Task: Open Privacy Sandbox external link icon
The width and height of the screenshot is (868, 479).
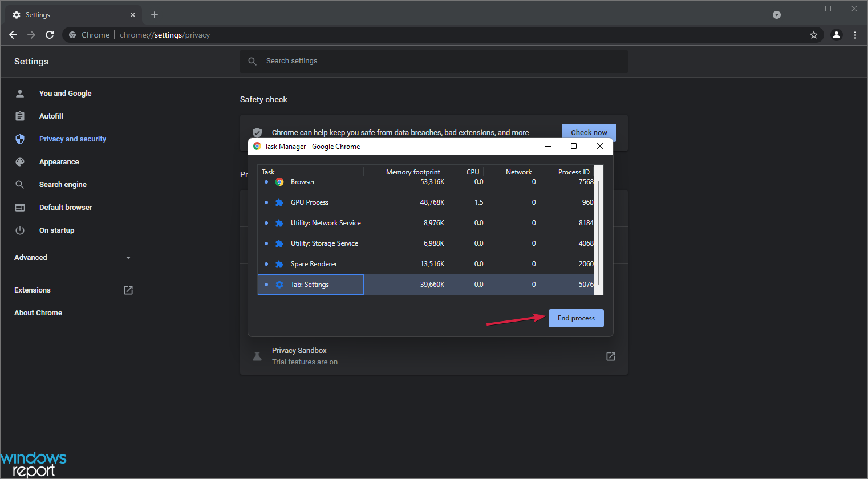Action: pyautogui.click(x=611, y=356)
